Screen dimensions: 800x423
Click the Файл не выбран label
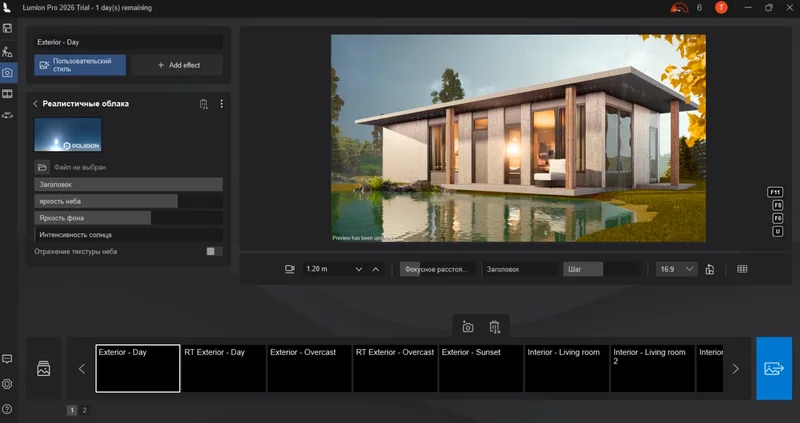pyautogui.click(x=80, y=167)
